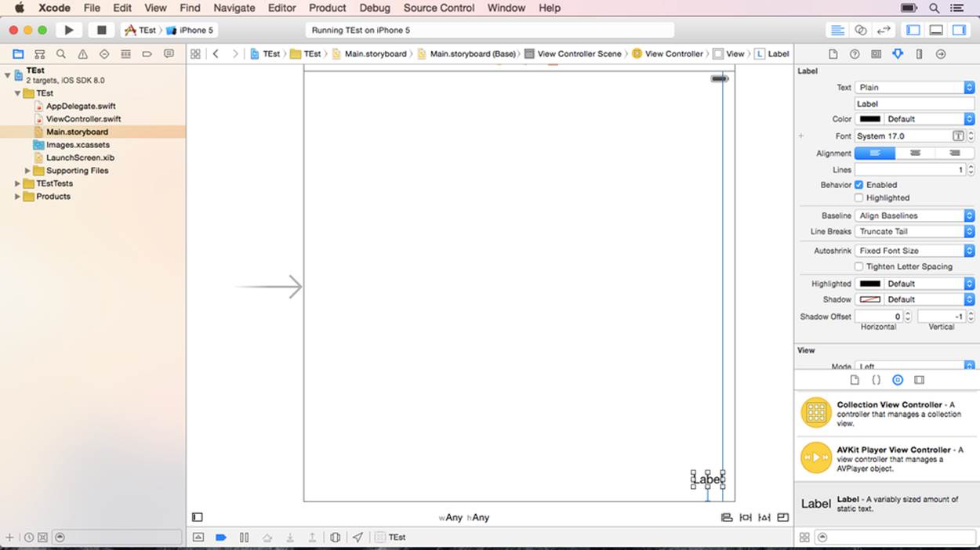Open the Baseline dropdown
Screen dimensions: 980x550
point(914,215)
